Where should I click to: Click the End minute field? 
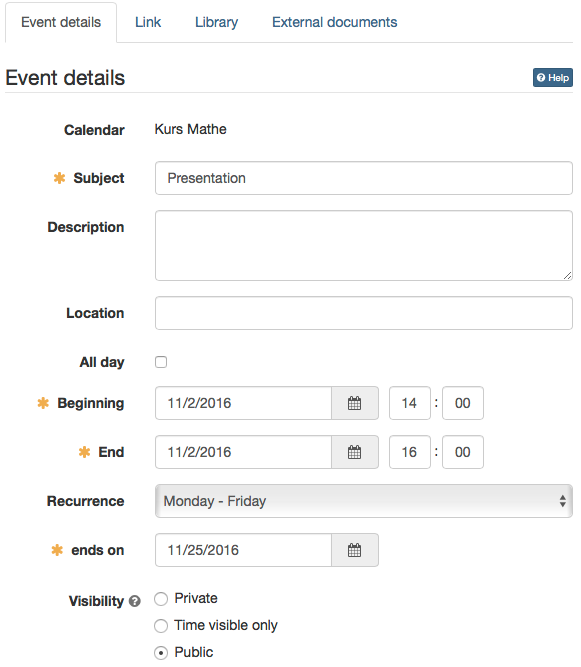pos(463,452)
